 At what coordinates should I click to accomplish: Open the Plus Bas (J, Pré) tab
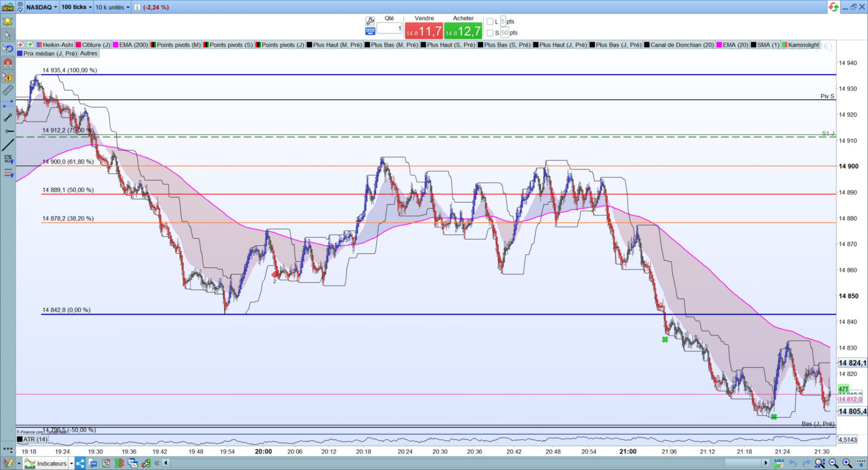[x=615, y=45]
